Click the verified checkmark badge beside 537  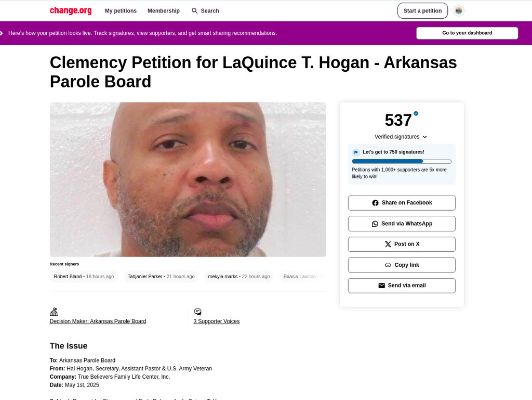coord(416,113)
